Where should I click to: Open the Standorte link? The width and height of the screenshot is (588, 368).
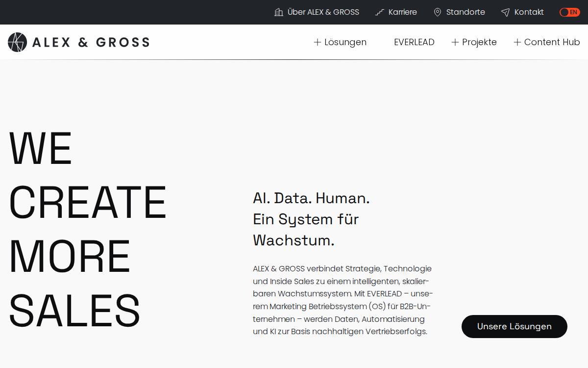(x=465, y=12)
